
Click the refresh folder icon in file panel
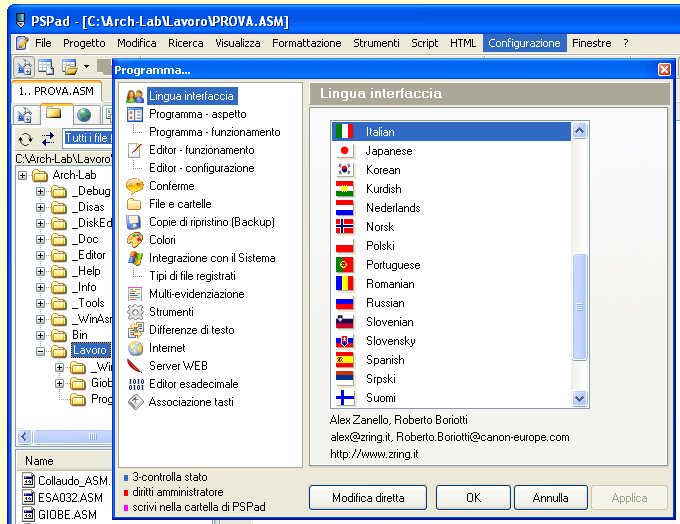point(26,139)
